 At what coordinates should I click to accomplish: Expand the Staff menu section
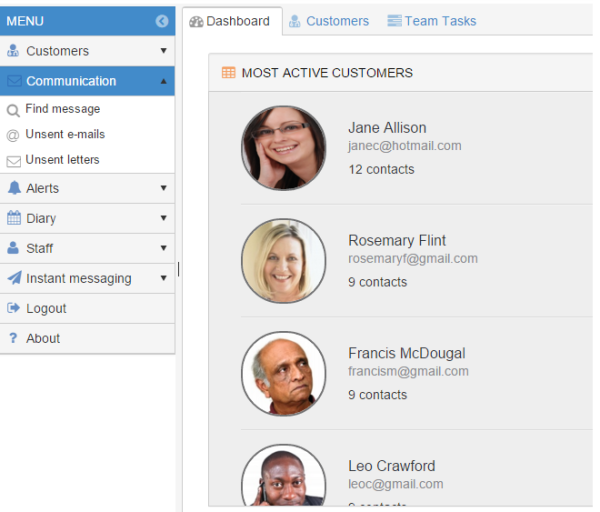pyautogui.click(x=163, y=248)
